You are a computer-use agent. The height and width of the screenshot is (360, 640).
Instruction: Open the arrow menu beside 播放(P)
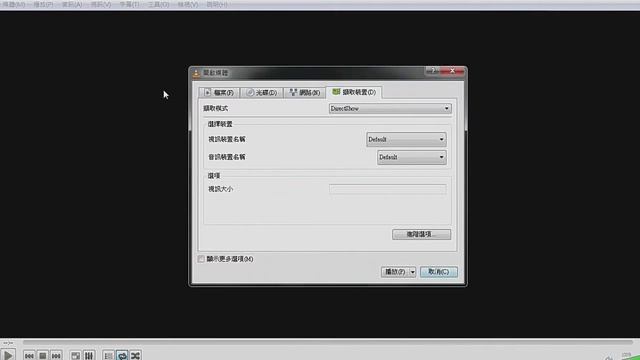pyautogui.click(x=413, y=272)
